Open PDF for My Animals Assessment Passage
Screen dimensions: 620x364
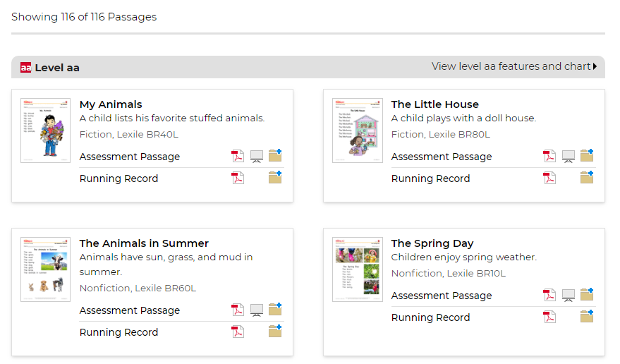[x=238, y=157]
